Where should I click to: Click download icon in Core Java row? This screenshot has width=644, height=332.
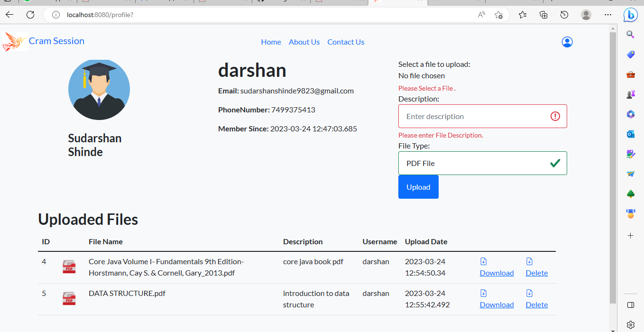484,261
